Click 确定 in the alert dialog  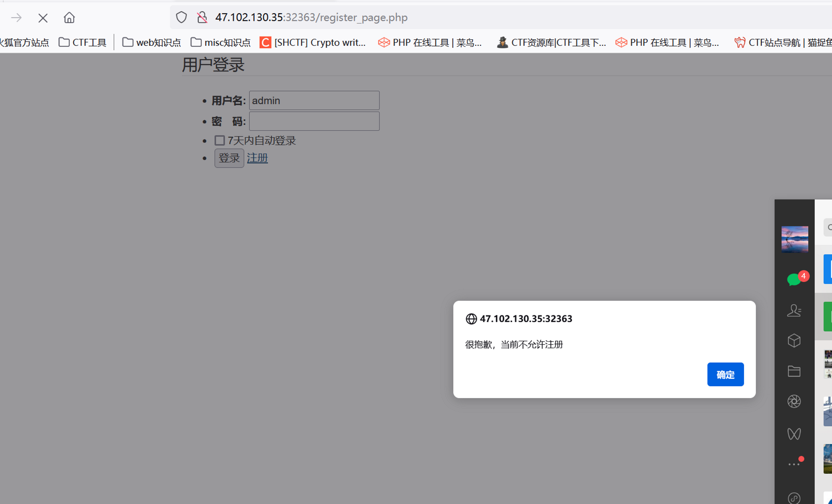click(725, 374)
